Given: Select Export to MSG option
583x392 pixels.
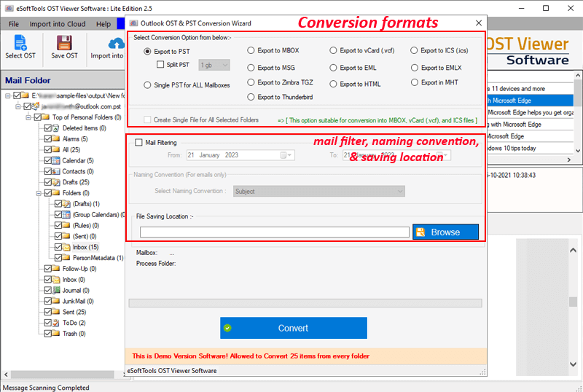Looking at the screenshot, I should (251, 68).
